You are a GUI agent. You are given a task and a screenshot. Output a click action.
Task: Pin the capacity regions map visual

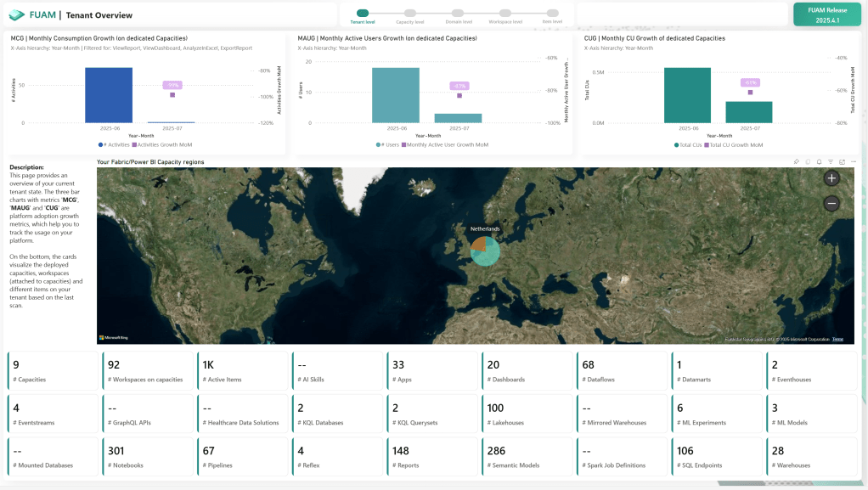(x=797, y=161)
